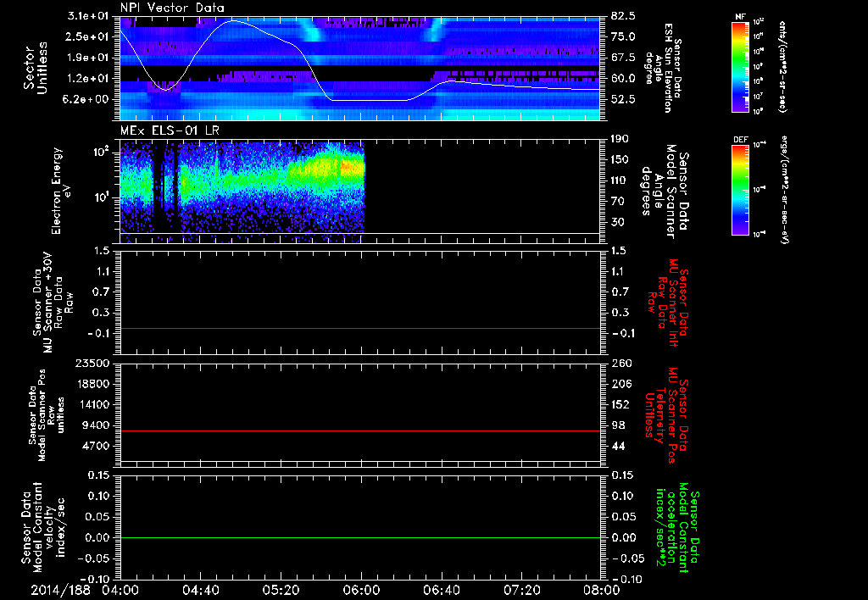Click the "2.5e+01" sector tick value
Image resolution: width=868 pixels, height=600 pixels.
[x=86, y=36]
